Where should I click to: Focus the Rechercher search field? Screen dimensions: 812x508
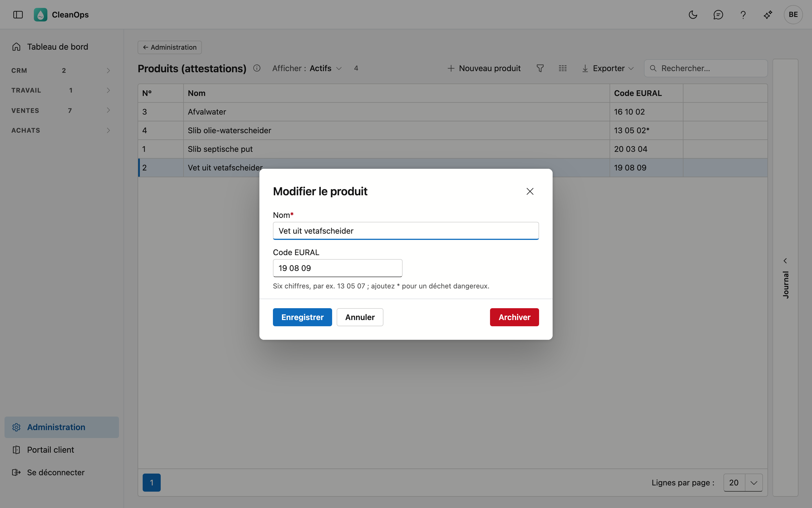tap(706, 68)
